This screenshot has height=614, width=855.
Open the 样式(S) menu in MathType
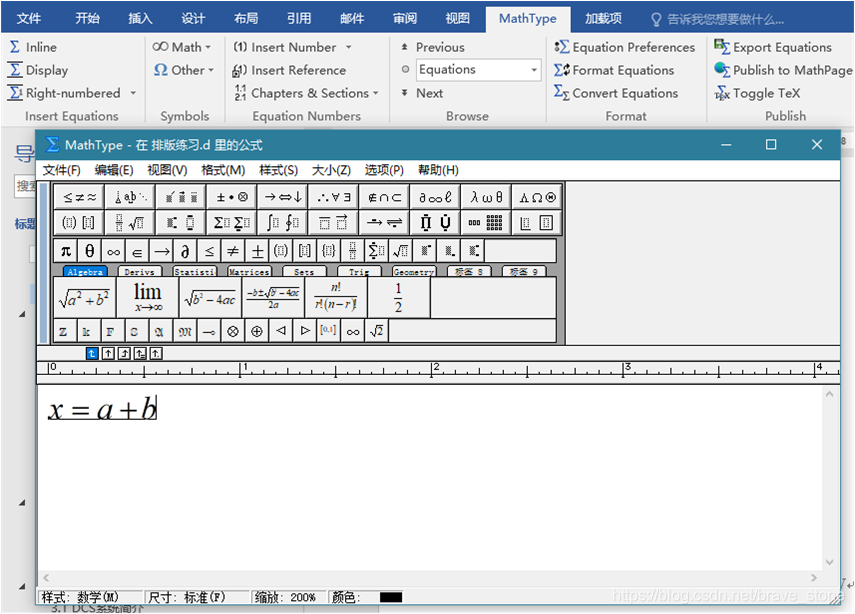point(278,170)
